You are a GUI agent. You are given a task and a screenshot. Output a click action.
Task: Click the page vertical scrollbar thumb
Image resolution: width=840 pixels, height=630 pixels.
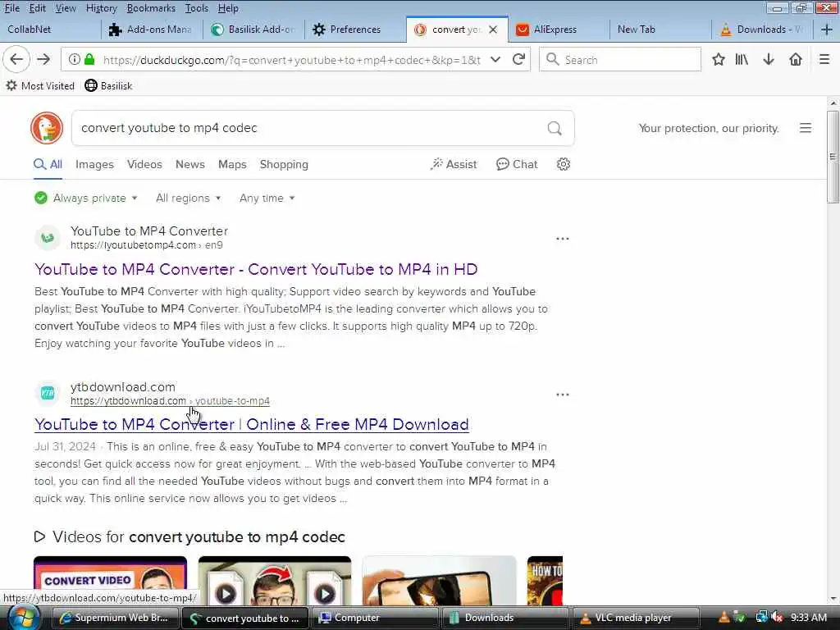tap(833, 157)
